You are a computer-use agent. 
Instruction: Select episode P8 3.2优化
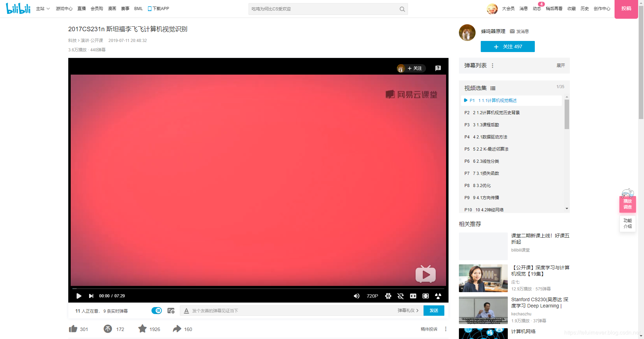click(x=511, y=186)
